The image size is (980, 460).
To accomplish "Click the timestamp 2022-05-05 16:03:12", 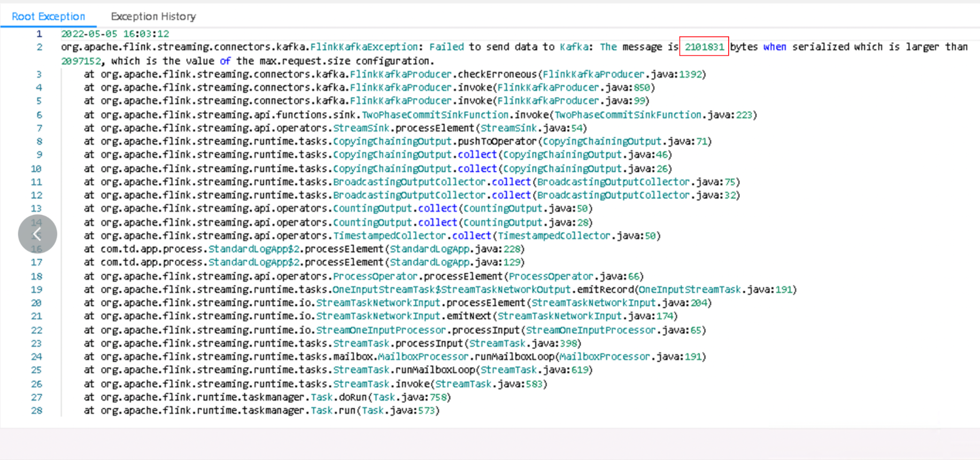I will point(115,34).
